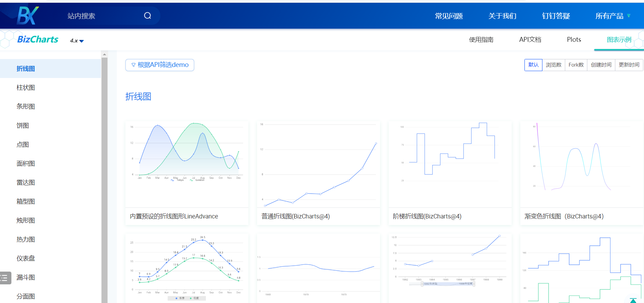Select 饼图 in sidebar

click(x=50, y=126)
